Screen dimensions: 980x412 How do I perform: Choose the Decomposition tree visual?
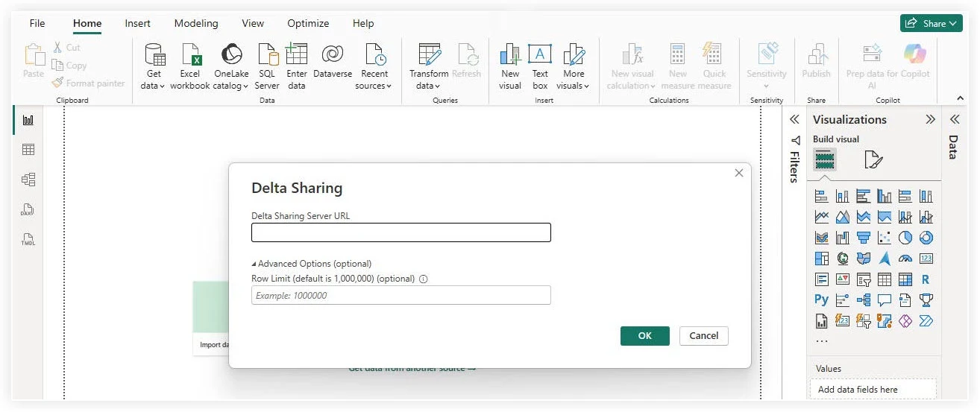coord(864,300)
